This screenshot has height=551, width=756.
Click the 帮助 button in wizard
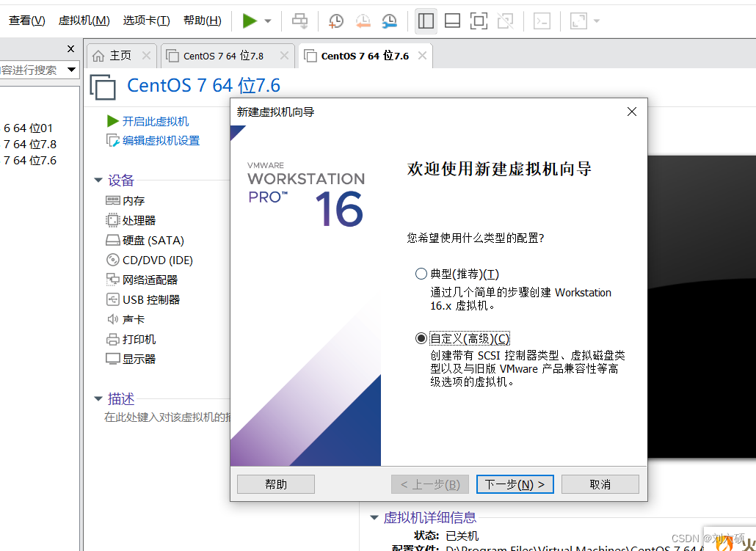[276, 484]
